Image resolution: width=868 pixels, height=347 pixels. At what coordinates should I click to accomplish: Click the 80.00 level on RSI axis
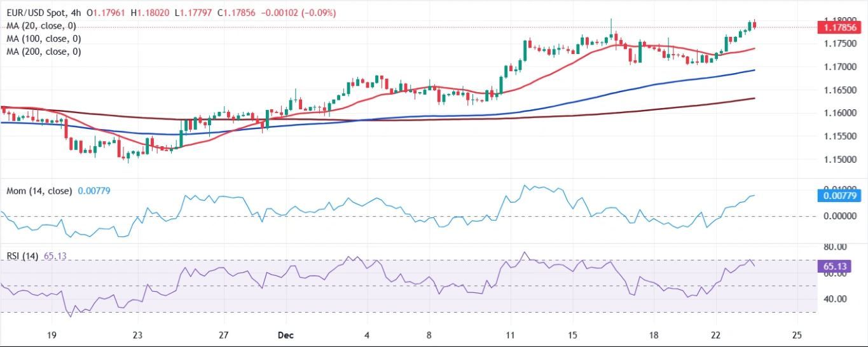pos(835,247)
